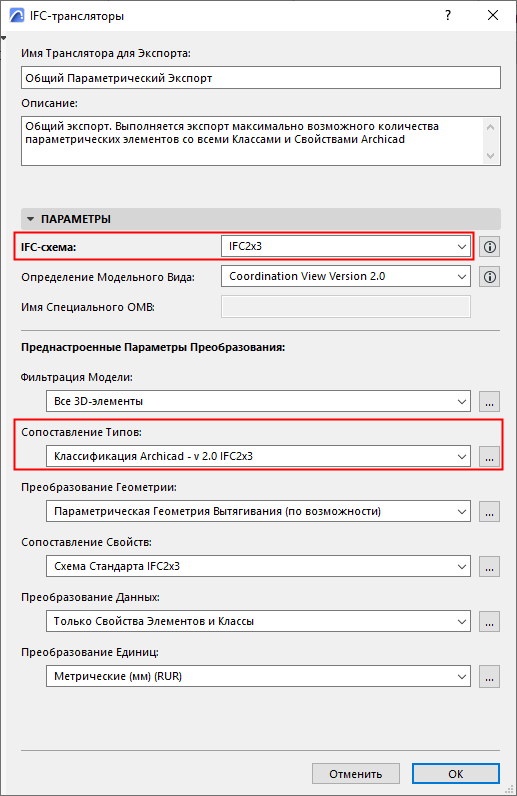The height and width of the screenshot is (796, 517).
Task: Click the Определение Модельного Вида label
Action: (x=108, y=277)
